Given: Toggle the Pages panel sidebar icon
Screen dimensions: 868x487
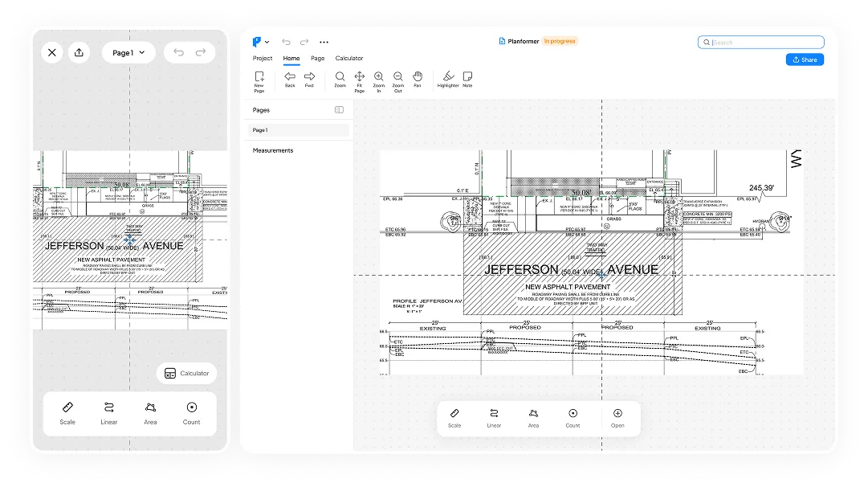Looking at the screenshot, I should (339, 110).
